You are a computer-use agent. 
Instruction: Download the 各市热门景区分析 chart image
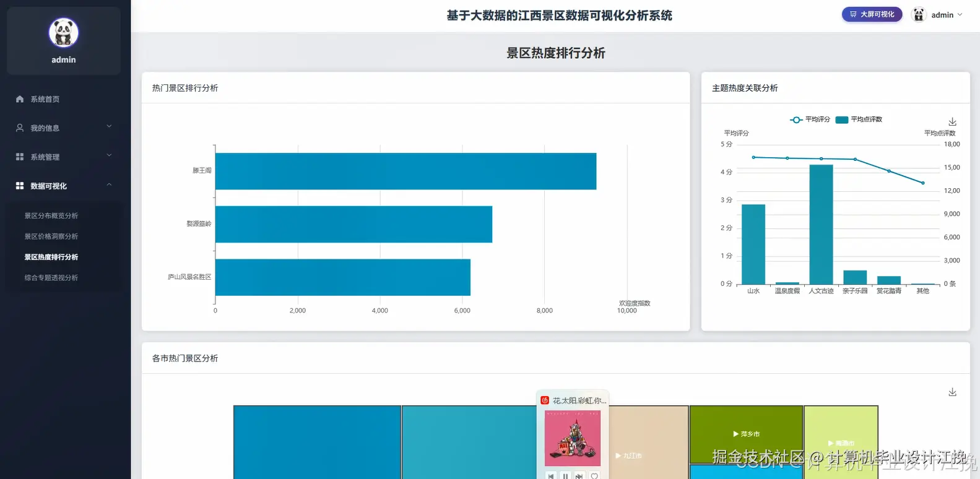pyautogui.click(x=953, y=392)
